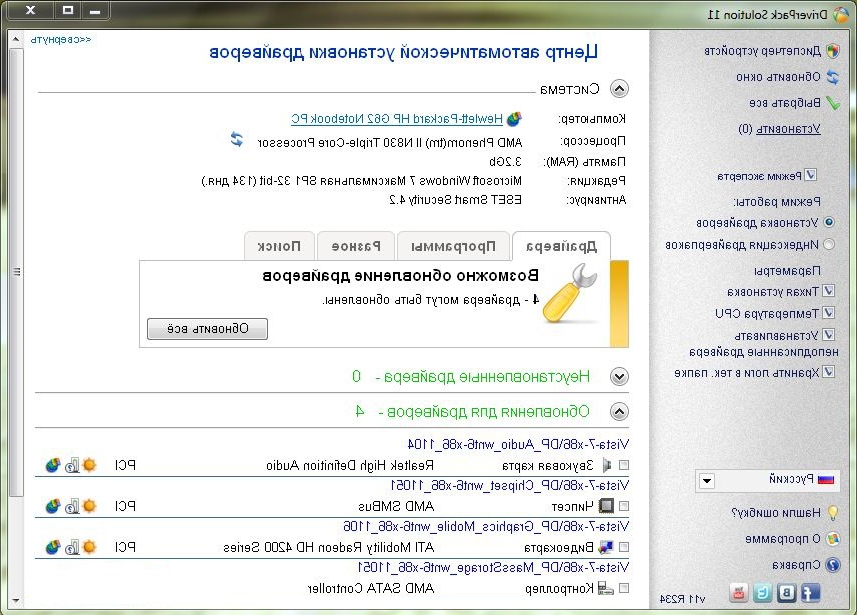Click the scrollbar down arrow
Screen dimensions: 857x615
pyautogui.click(x=16, y=600)
